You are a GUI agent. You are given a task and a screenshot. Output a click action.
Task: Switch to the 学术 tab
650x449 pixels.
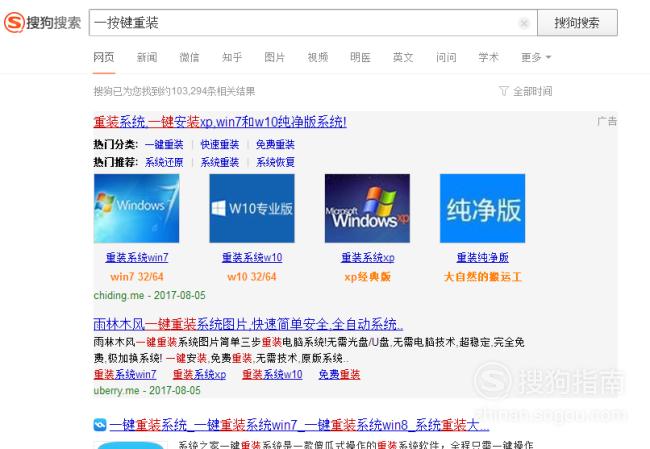pos(488,57)
